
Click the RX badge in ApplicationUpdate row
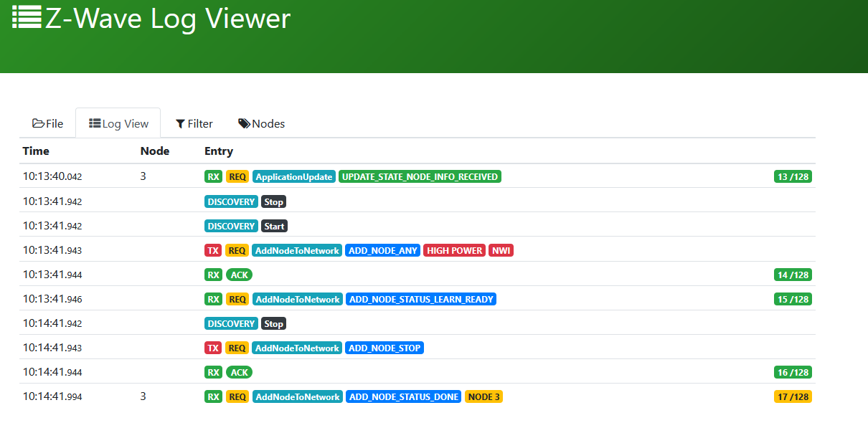(213, 176)
